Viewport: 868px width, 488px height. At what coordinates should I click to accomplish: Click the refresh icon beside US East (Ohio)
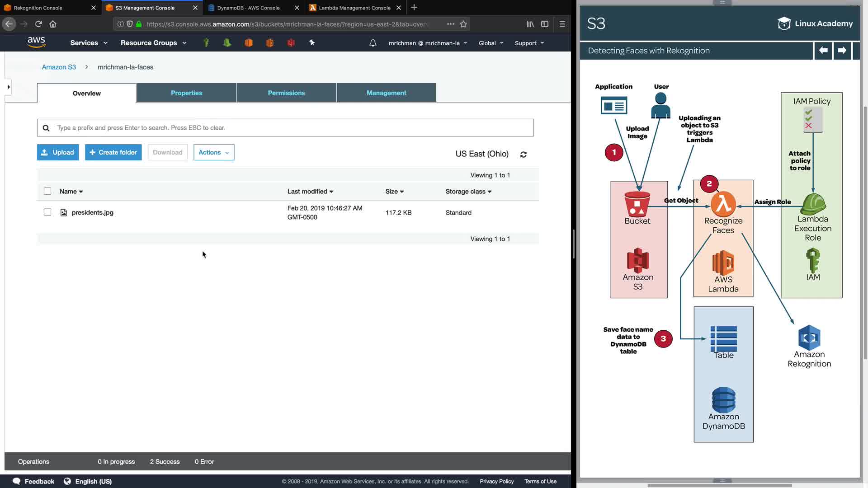tap(523, 155)
